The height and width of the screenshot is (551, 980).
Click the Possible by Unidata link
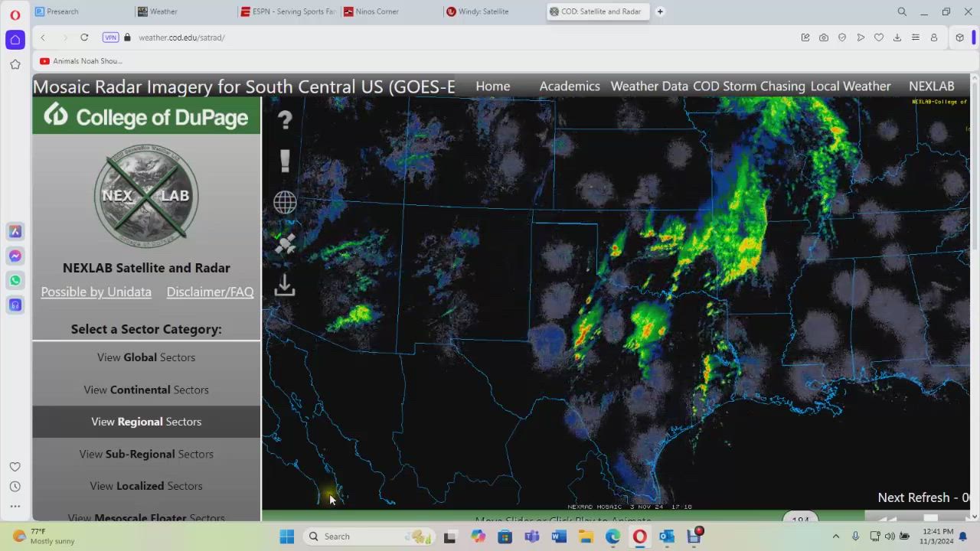[96, 292]
